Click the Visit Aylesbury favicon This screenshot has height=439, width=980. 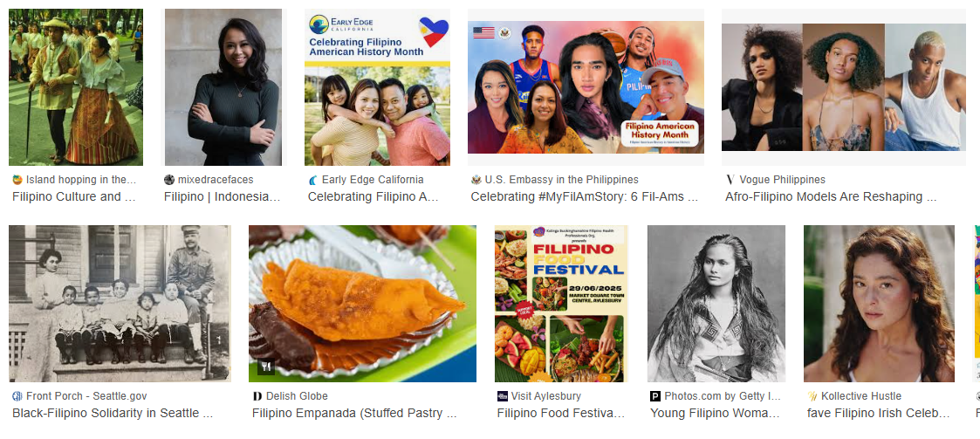point(503,396)
